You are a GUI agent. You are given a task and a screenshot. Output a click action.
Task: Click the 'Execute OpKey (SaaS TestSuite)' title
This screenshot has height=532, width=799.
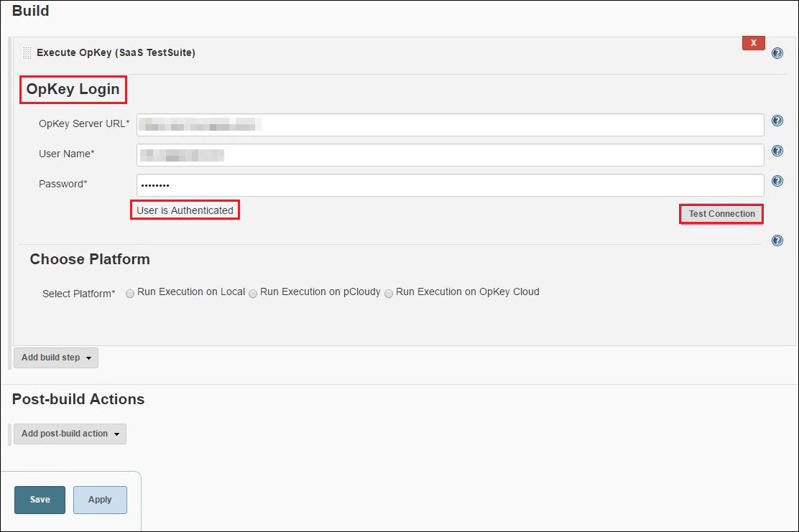pyautogui.click(x=116, y=52)
